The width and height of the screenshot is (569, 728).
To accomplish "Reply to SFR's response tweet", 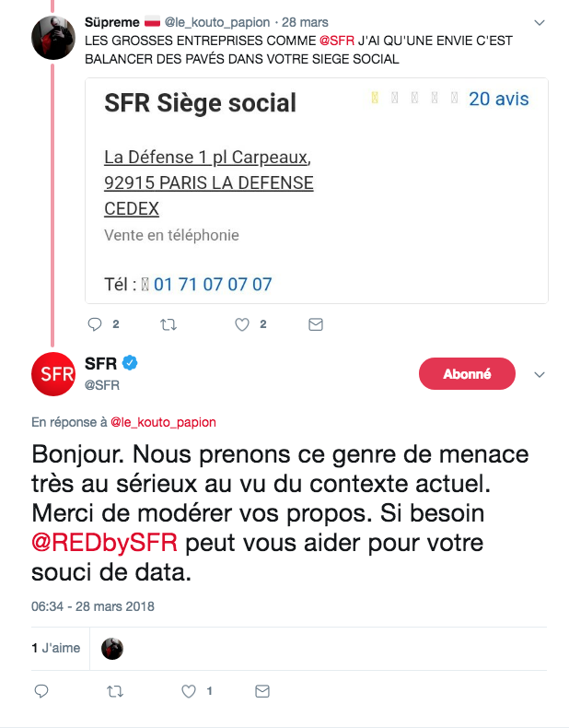I will coord(41,690).
